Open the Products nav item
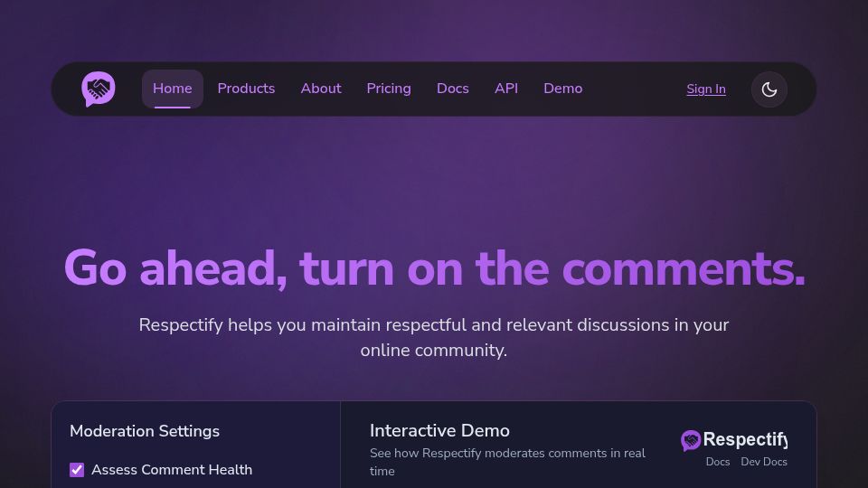 tap(246, 89)
